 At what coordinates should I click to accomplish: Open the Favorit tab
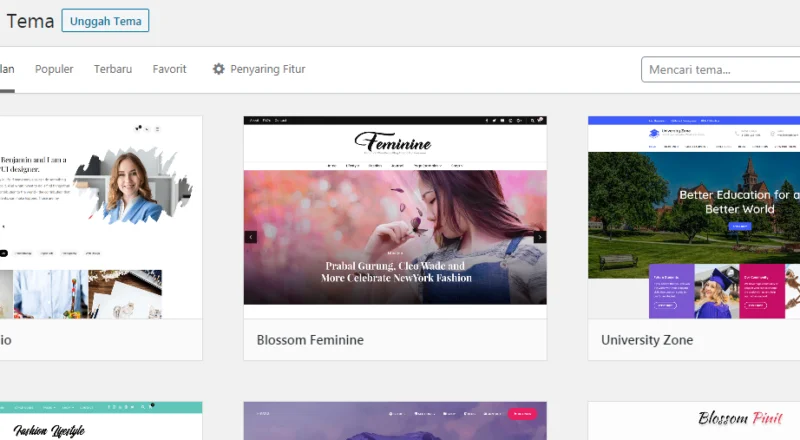pos(169,69)
